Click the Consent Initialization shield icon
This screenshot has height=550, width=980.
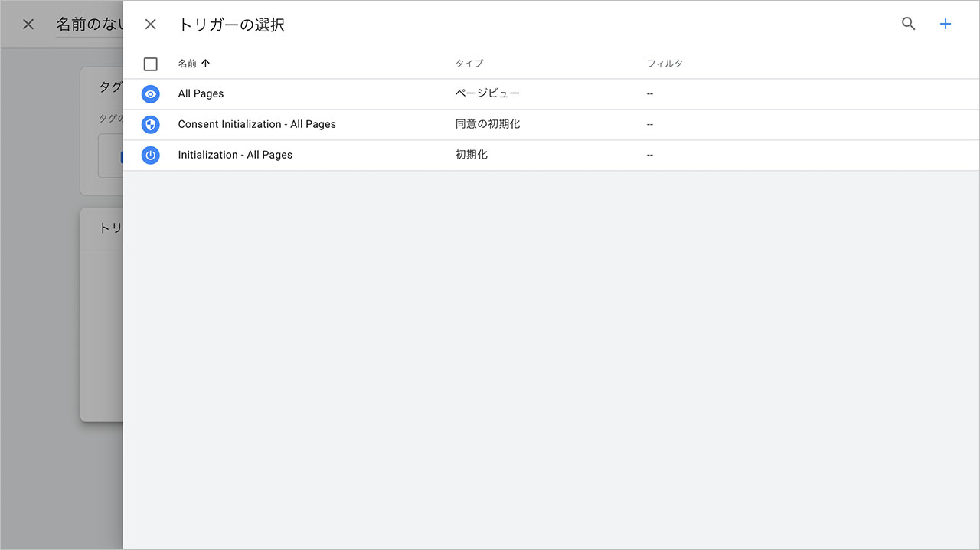[150, 124]
